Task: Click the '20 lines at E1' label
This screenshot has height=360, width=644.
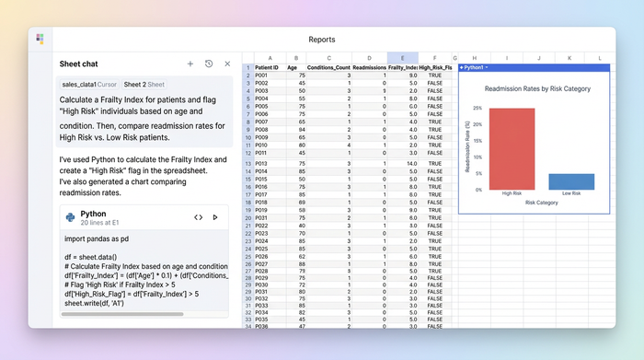Action: pyautogui.click(x=99, y=223)
